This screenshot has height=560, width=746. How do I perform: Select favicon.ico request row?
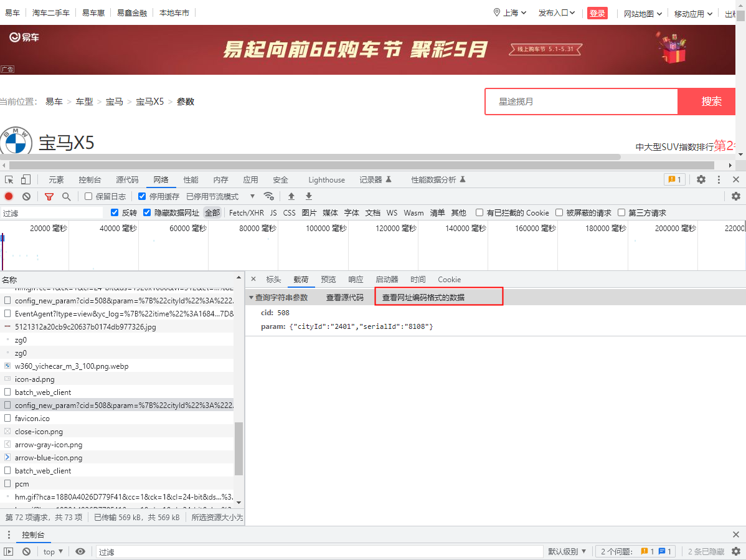coord(117,418)
